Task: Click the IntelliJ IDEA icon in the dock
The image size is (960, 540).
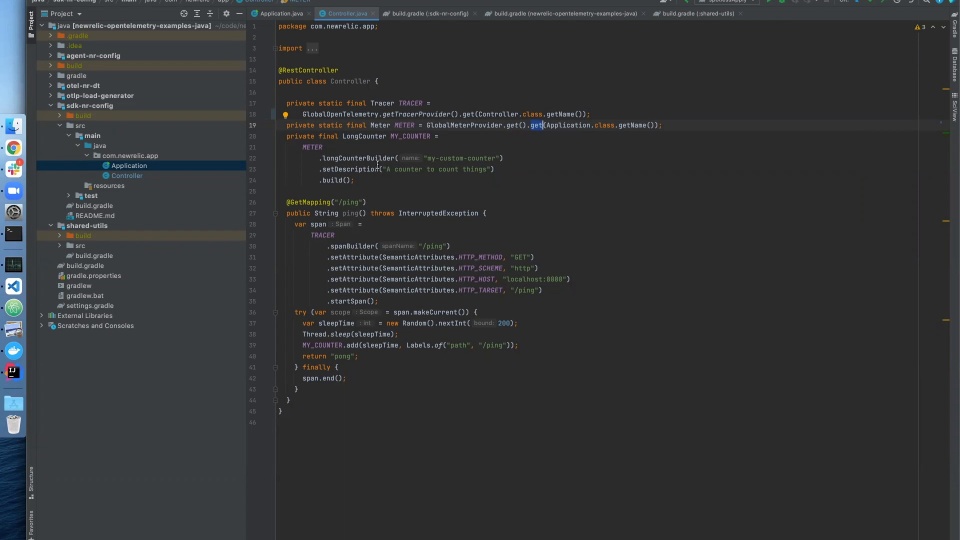Action: click(x=13, y=372)
